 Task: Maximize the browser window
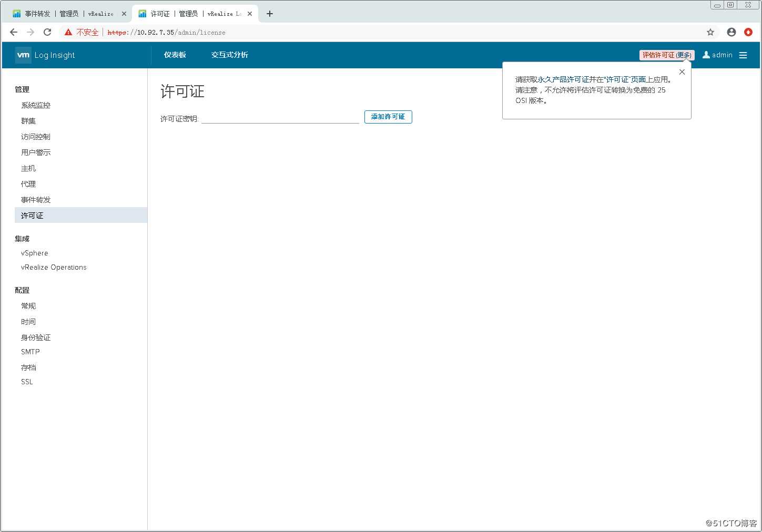(x=730, y=5)
